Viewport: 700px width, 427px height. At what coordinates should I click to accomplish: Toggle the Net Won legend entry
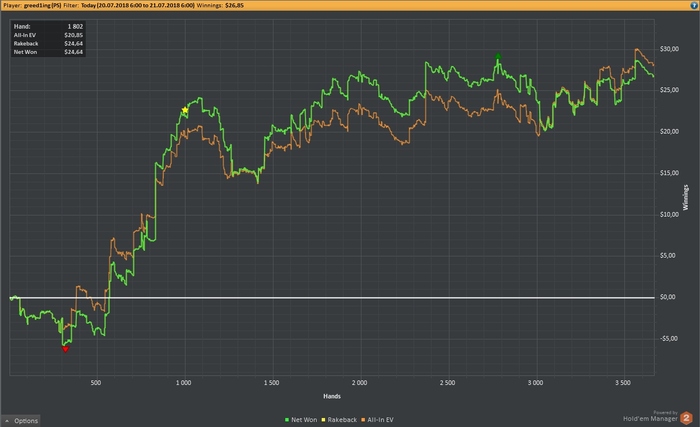(301, 420)
